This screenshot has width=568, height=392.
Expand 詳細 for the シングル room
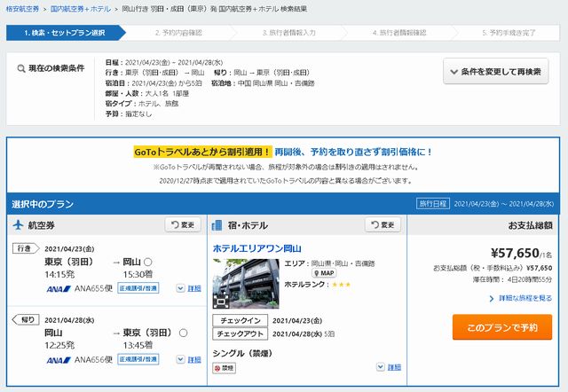[x=389, y=367]
